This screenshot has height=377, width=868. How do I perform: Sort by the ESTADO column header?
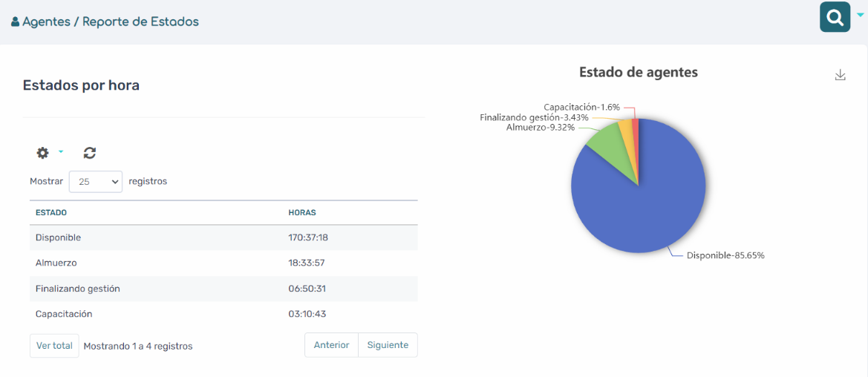(x=51, y=212)
